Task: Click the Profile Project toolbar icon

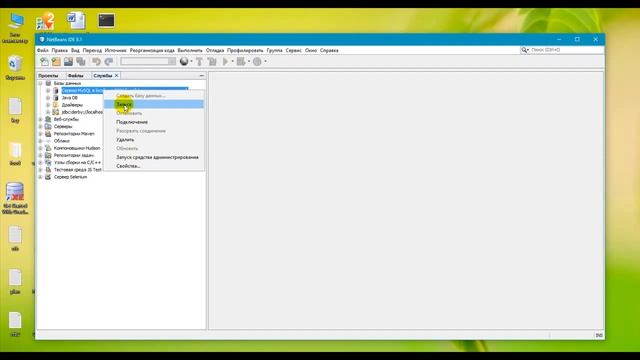Action: (257, 62)
